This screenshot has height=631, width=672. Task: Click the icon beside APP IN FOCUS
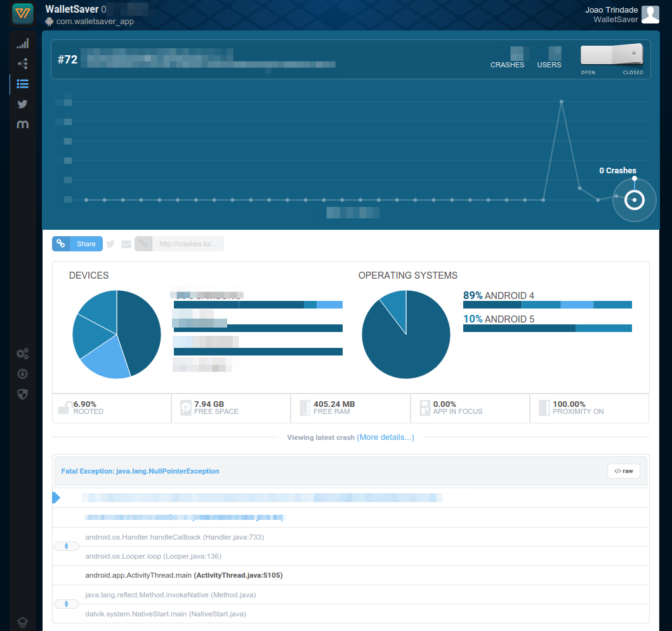pyautogui.click(x=425, y=408)
